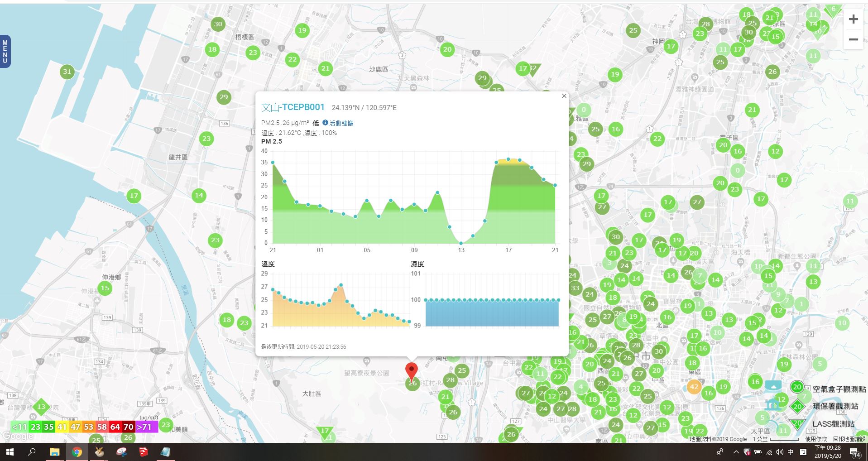Select the sensor marker reading 33
The height and width of the screenshot is (461, 868).
click(x=575, y=288)
